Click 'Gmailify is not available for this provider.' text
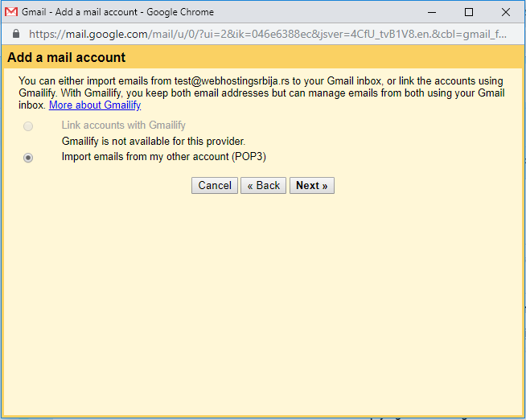 [x=154, y=142]
